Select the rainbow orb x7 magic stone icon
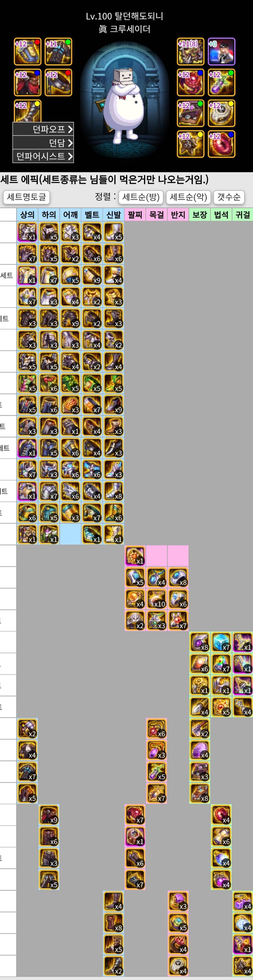This screenshot has width=253, height=980. pyautogui.click(x=221, y=664)
